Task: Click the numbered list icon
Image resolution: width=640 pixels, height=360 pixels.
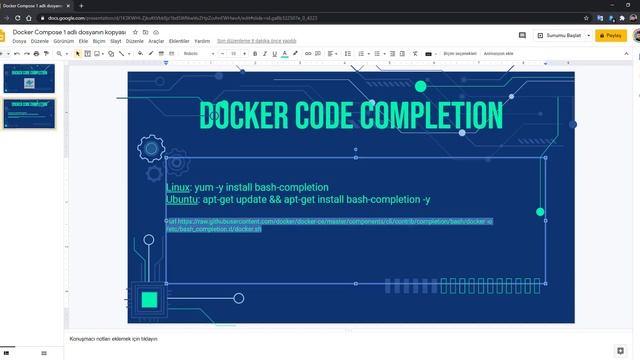Action: (361, 53)
